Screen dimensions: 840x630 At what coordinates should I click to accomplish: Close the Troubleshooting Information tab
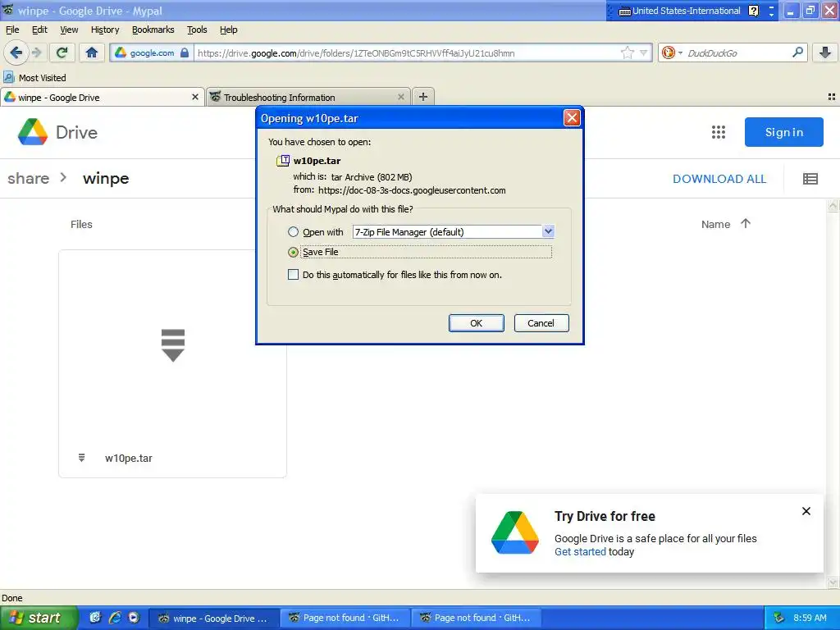point(400,97)
